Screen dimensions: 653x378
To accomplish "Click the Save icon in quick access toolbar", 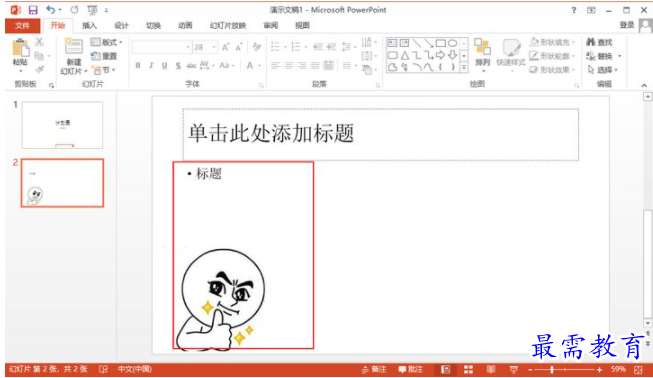I will pyautogui.click(x=33, y=10).
